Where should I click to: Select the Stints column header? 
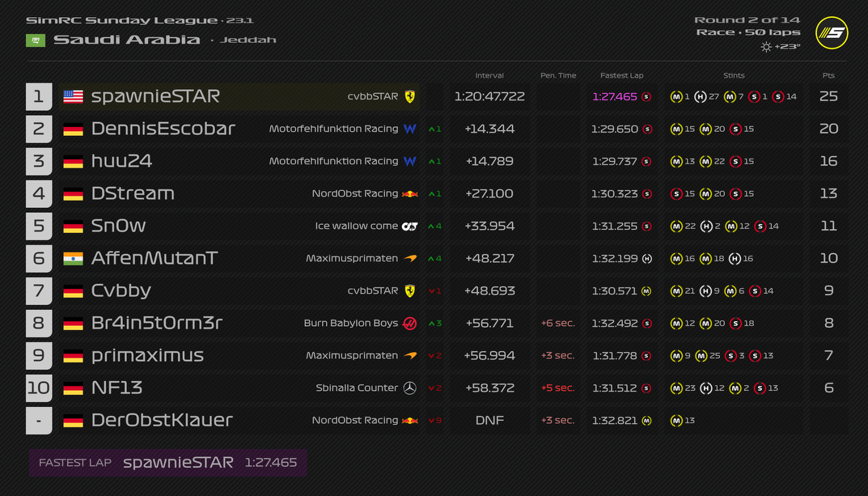[x=734, y=75]
